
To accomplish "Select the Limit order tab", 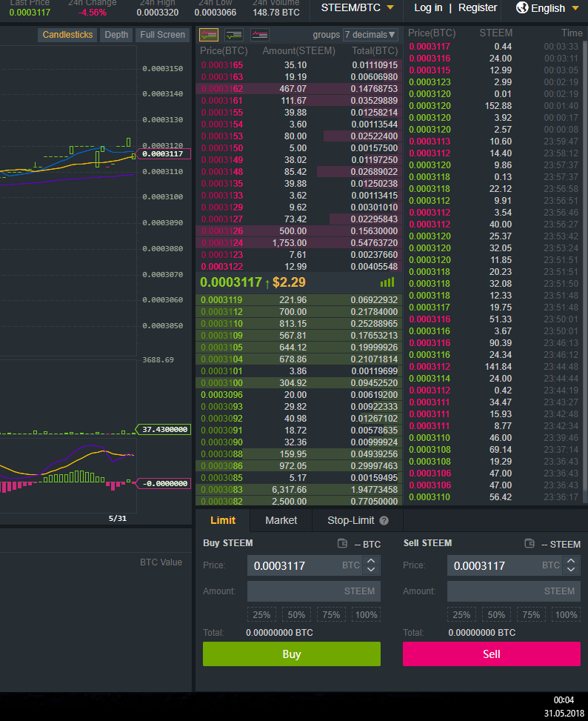I will (223, 520).
